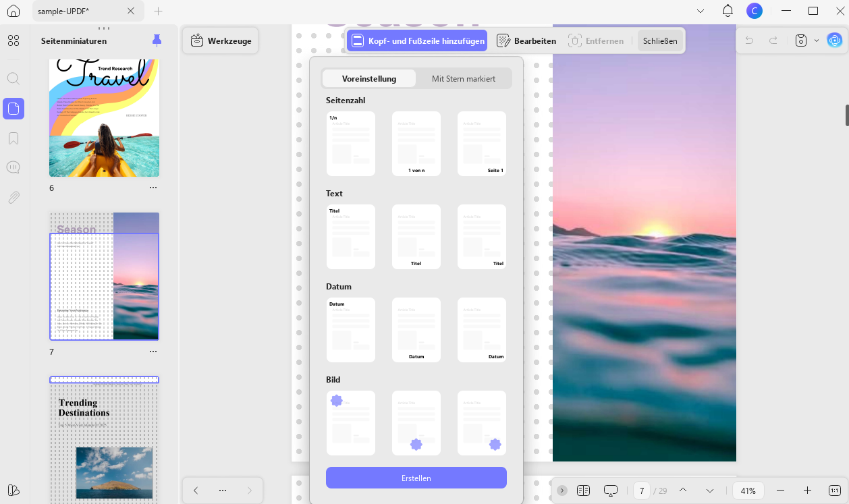The height and width of the screenshot is (504, 849).
Task: Open the thumbnail grid tools icon in sidebar
Action: (x=13, y=41)
